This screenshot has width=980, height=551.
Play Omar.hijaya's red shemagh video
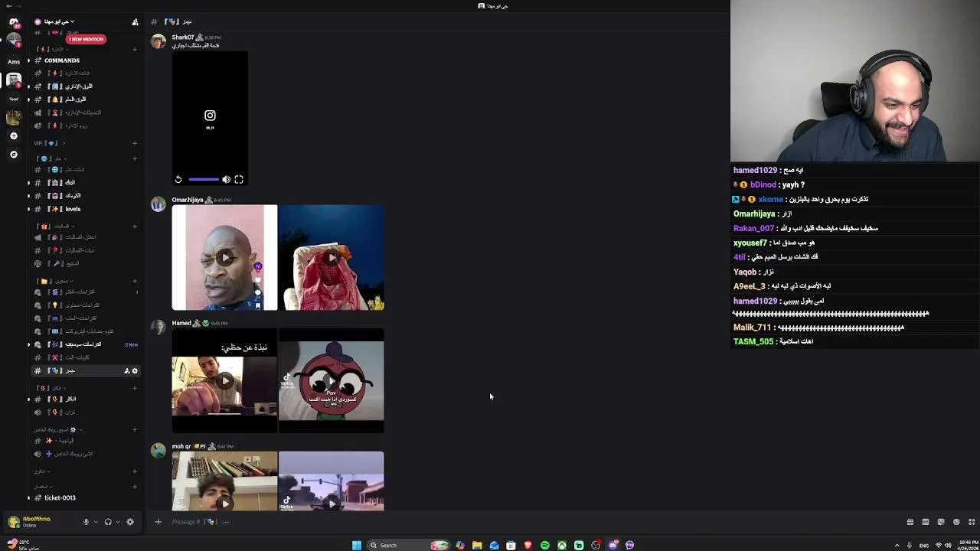point(332,257)
